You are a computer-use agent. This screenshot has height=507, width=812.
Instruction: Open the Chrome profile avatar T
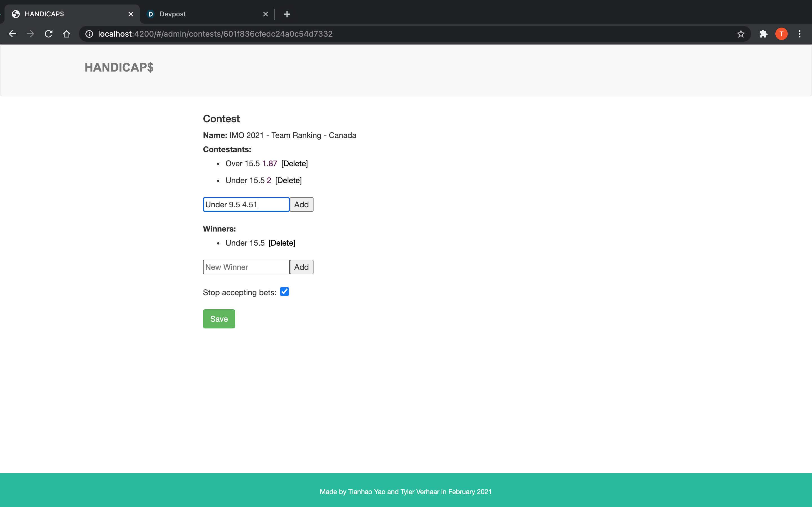click(781, 34)
